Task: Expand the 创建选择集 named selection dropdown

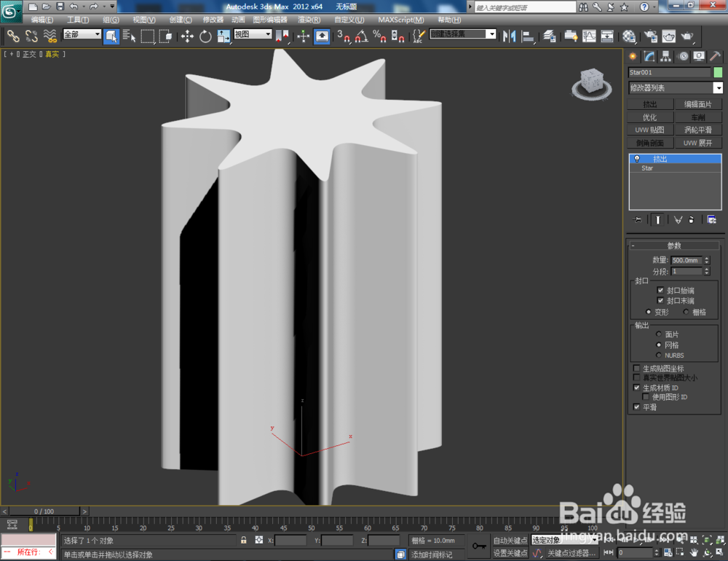Action: coord(491,34)
